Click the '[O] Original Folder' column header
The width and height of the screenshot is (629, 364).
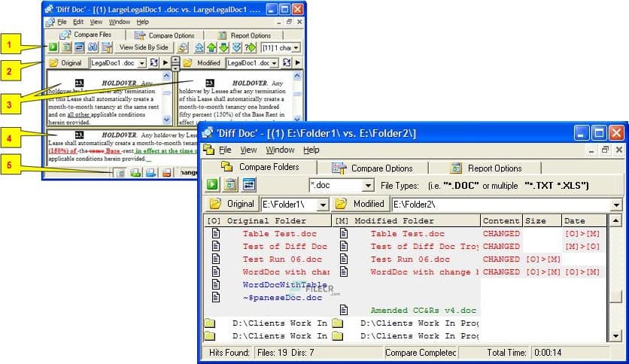(268, 221)
